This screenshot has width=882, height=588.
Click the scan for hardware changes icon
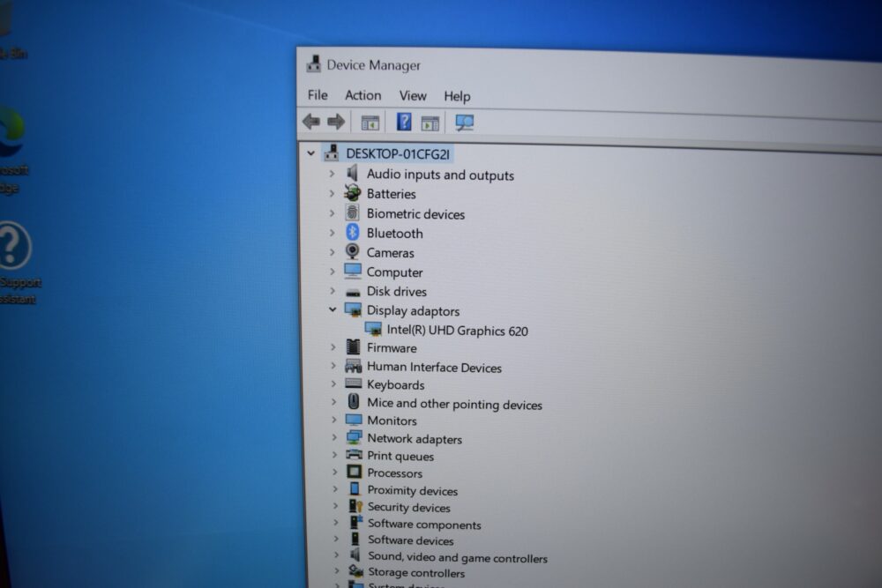pyautogui.click(x=464, y=123)
